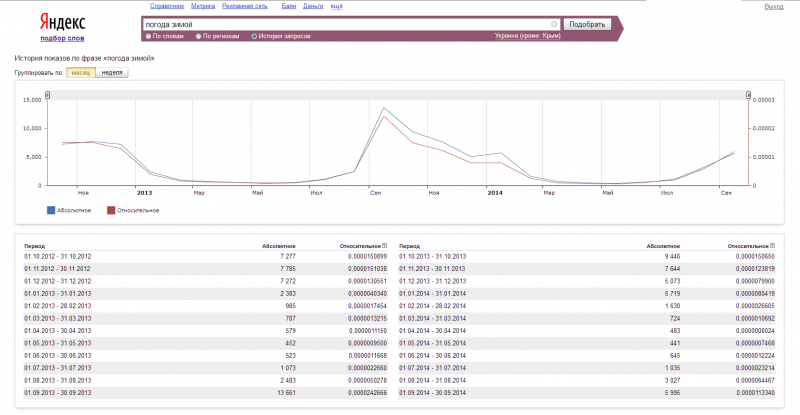Group history by неделя
The width and height of the screenshot is (800, 415).
click(112, 73)
